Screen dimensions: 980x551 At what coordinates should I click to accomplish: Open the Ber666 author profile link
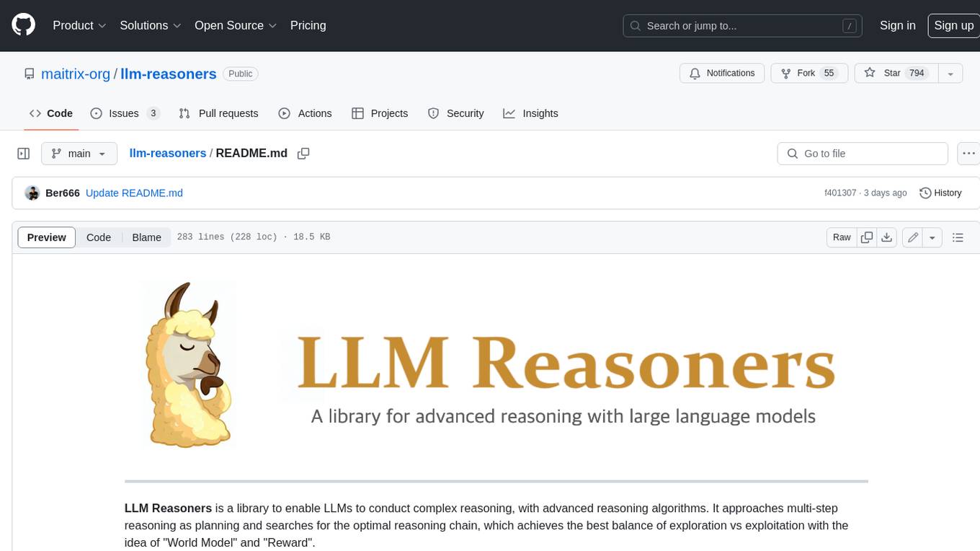63,193
